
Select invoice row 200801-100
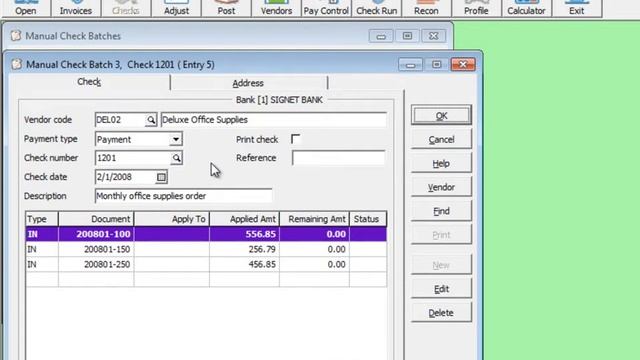coord(206,234)
